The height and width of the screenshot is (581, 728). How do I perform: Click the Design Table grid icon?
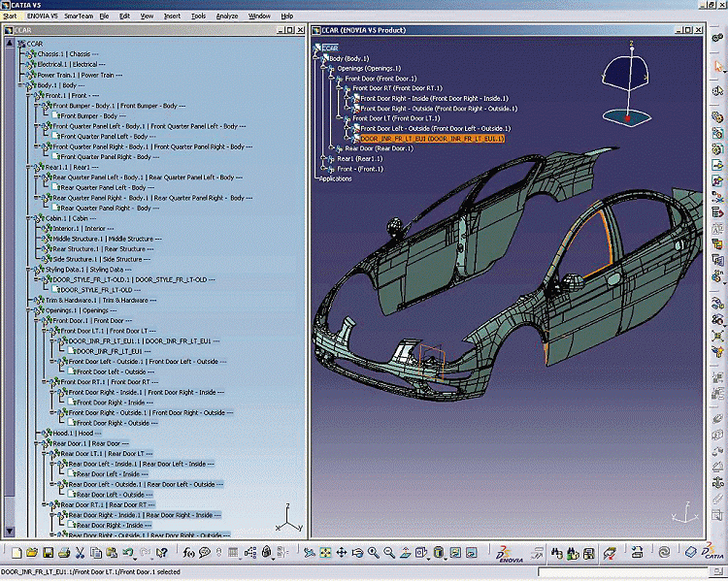tap(233, 552)
